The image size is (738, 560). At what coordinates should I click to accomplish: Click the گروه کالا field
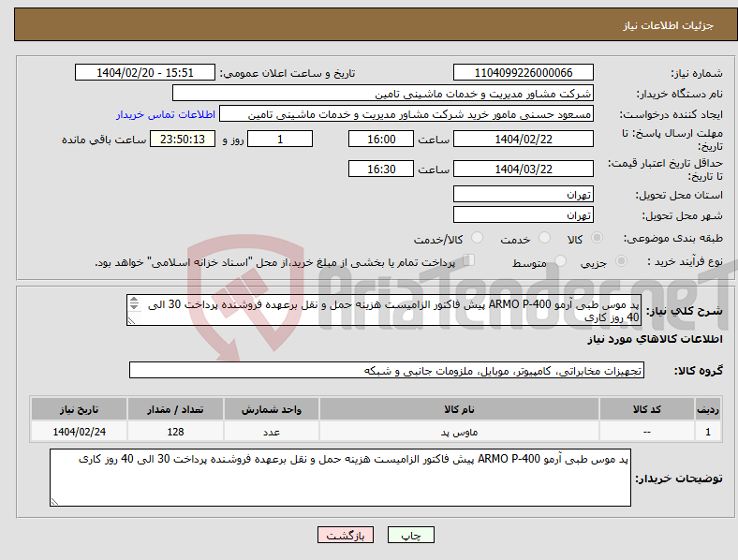pos(387,370)
